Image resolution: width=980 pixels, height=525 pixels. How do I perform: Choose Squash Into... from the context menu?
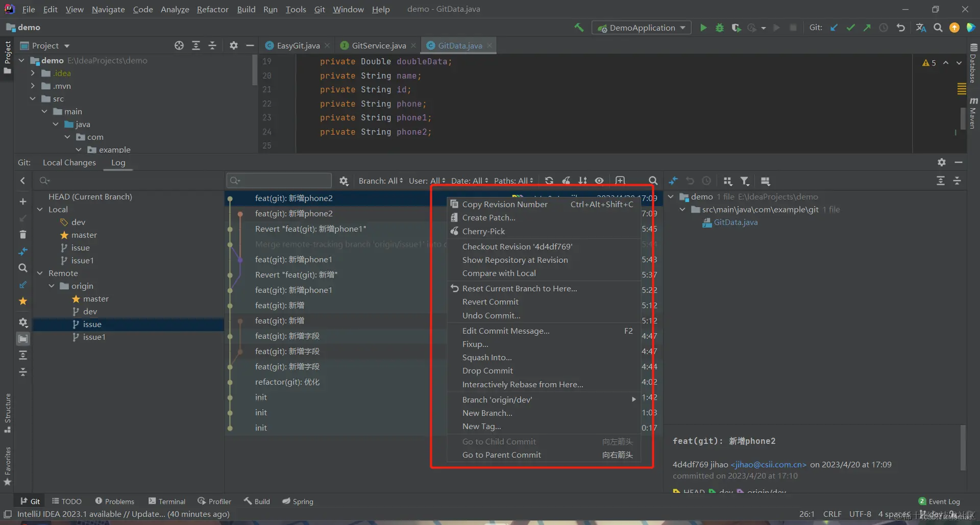pos(544,357)
